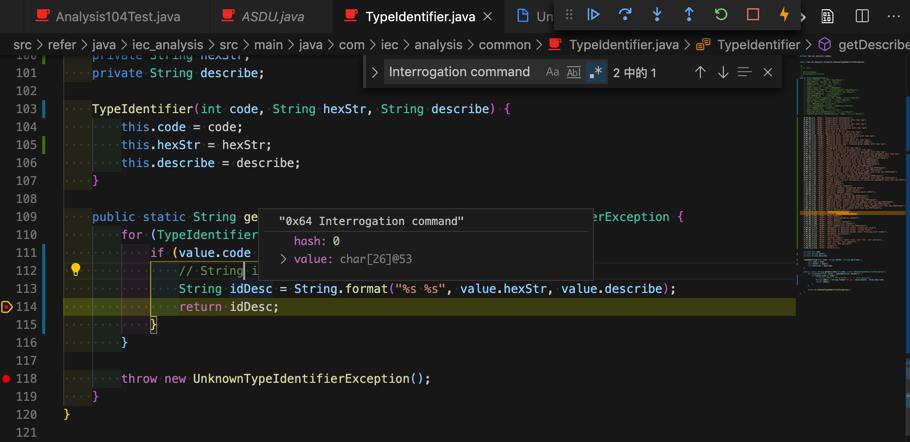Screen dimensions: 910x442
Task: Expand the value char[26] entry in hover
Action: 284,259
